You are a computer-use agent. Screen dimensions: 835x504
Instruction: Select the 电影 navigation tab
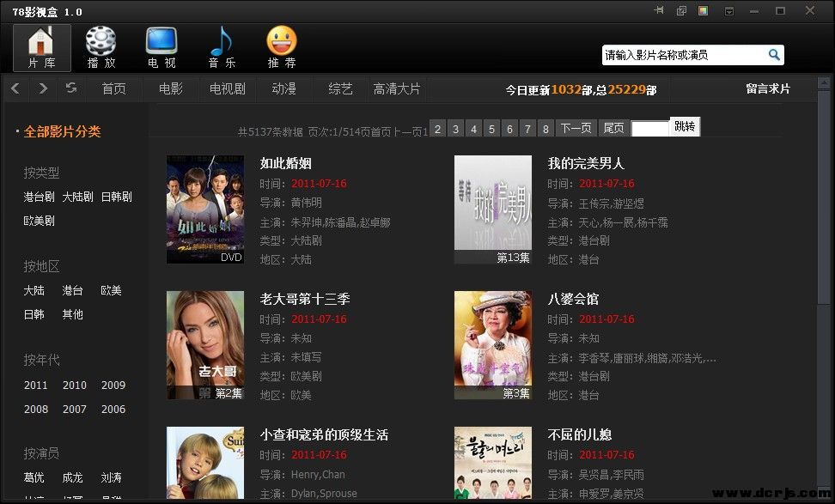171,89
